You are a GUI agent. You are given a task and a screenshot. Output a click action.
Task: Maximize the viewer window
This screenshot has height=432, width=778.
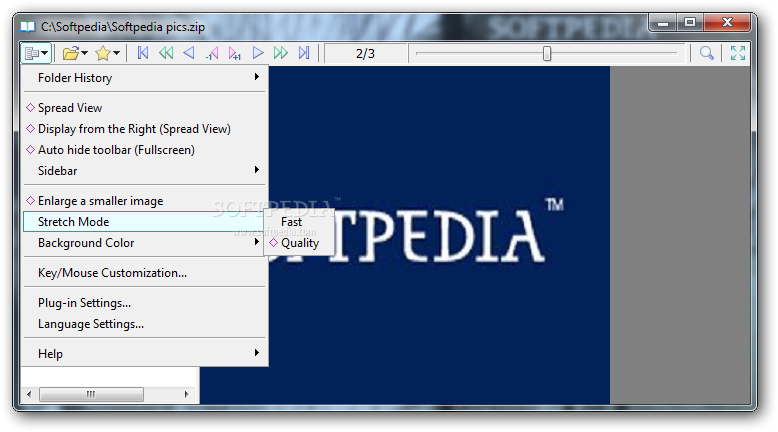pyautogui.click(x=690, y=22)
